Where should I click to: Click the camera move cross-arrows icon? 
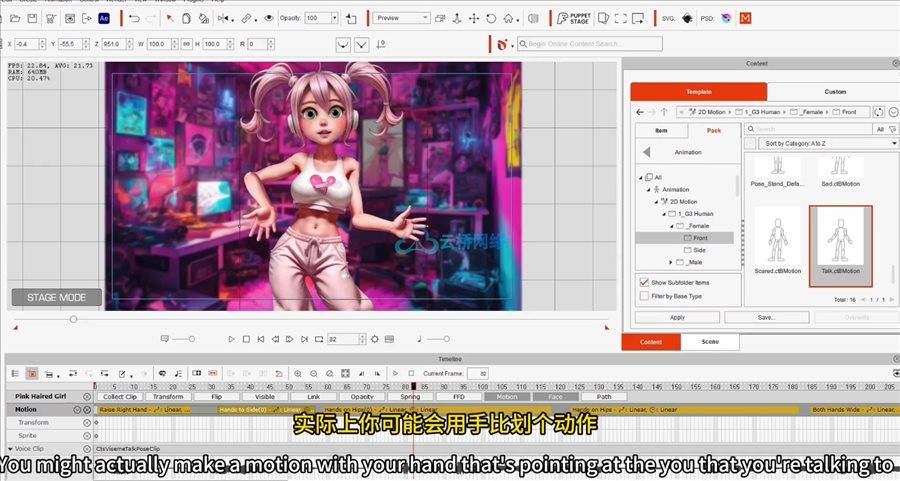[474, 18]
